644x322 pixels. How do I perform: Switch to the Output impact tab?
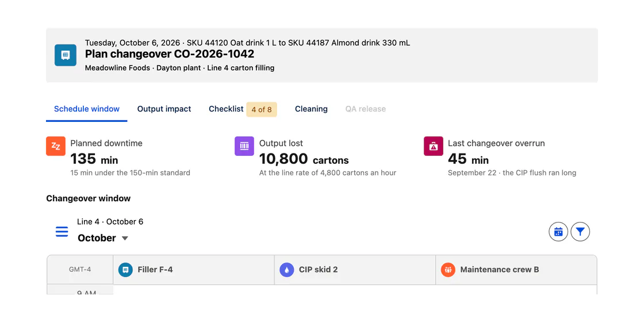coord(164,109)
